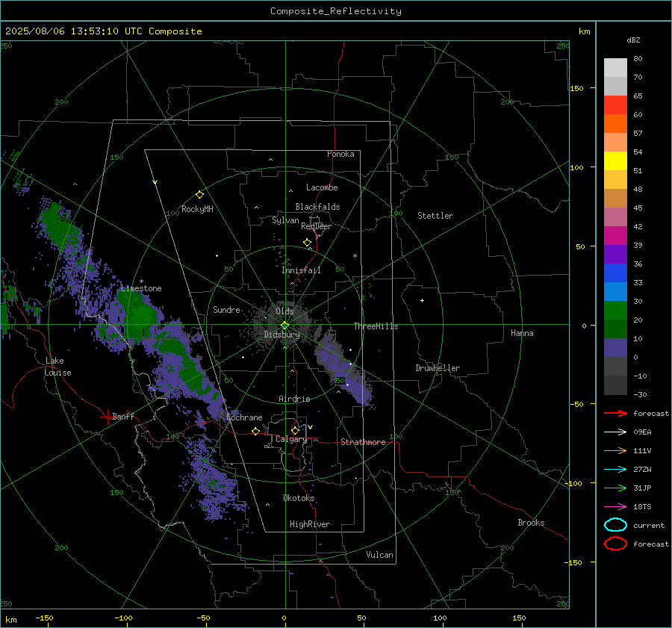This screenshot has width=672, height=628.
Task: Click the Lacombe city label
Action: point(322,187)
